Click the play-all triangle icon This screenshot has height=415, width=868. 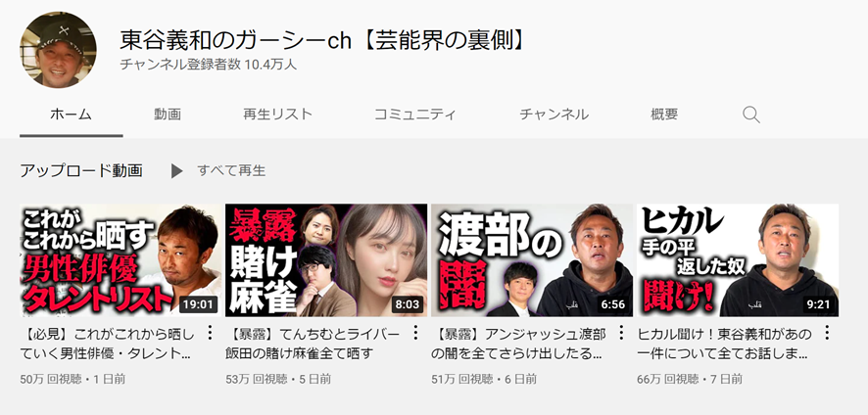click(x=176, y=171)
